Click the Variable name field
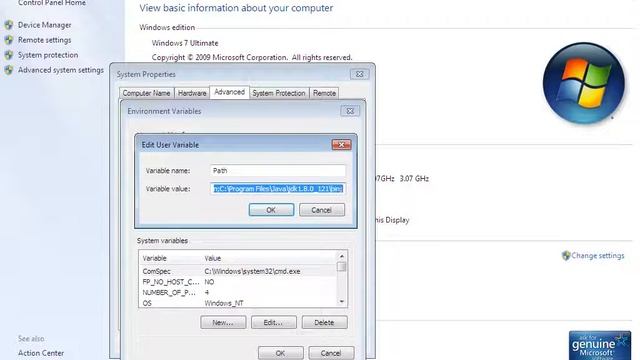Viewport: 640px width, 360px height. click(278, 171)
